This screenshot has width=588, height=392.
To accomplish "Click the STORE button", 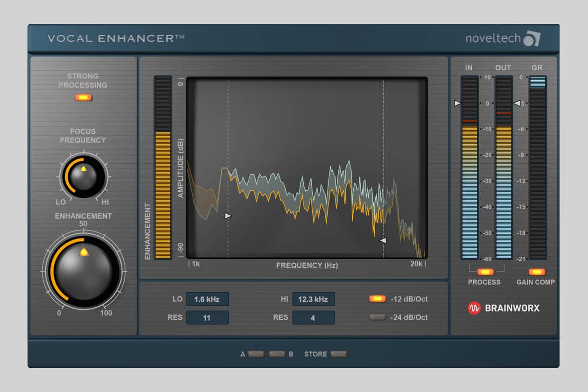I will click(x=339, y=354).
